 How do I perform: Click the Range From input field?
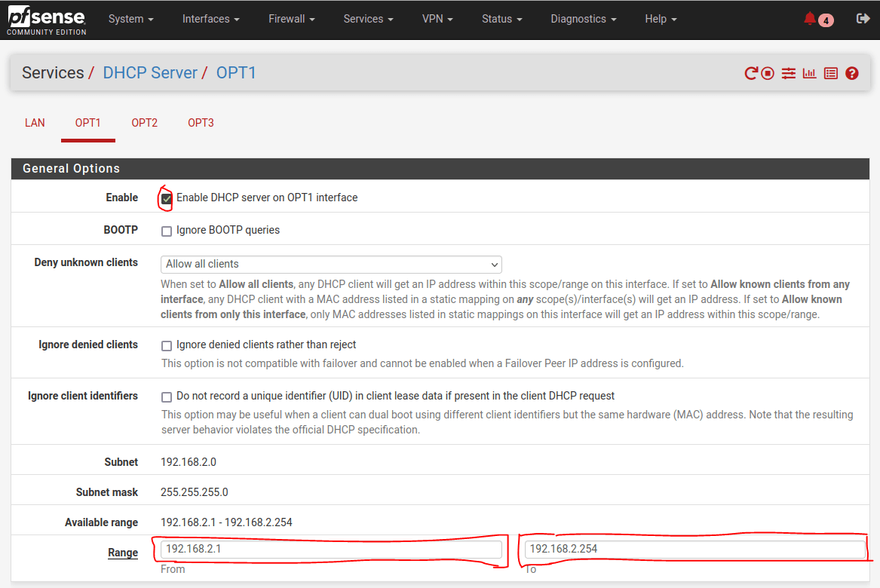click(332, 549)
